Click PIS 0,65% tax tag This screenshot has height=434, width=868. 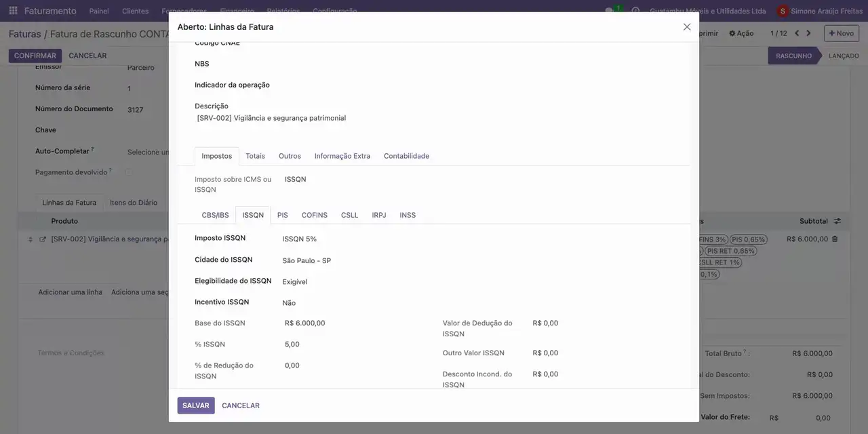pyautogui.click(x=748, y=239)
